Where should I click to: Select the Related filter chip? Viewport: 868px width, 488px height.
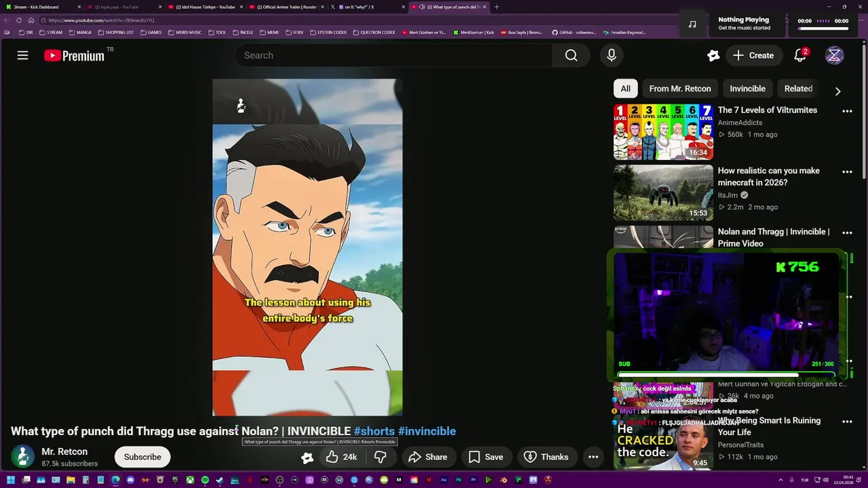click(798, 89)
